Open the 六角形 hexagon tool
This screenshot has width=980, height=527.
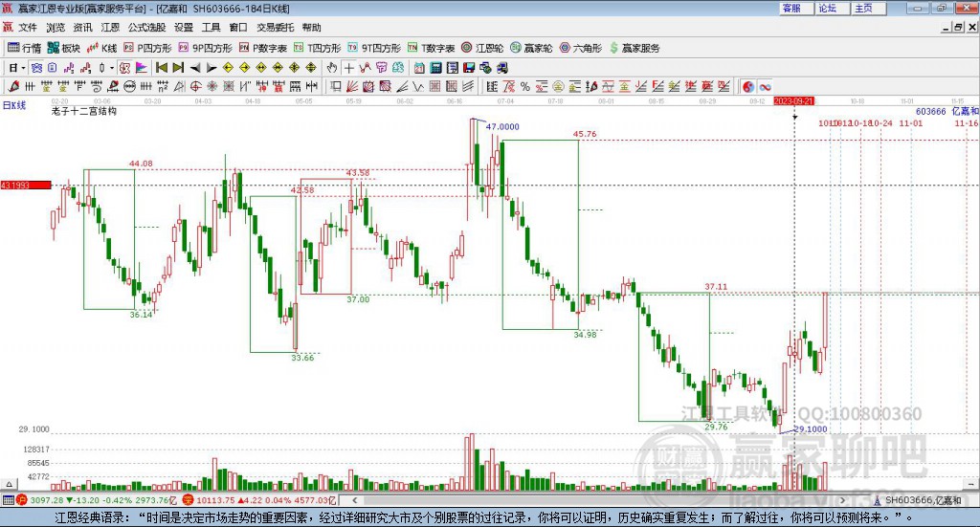click(581, 48)
